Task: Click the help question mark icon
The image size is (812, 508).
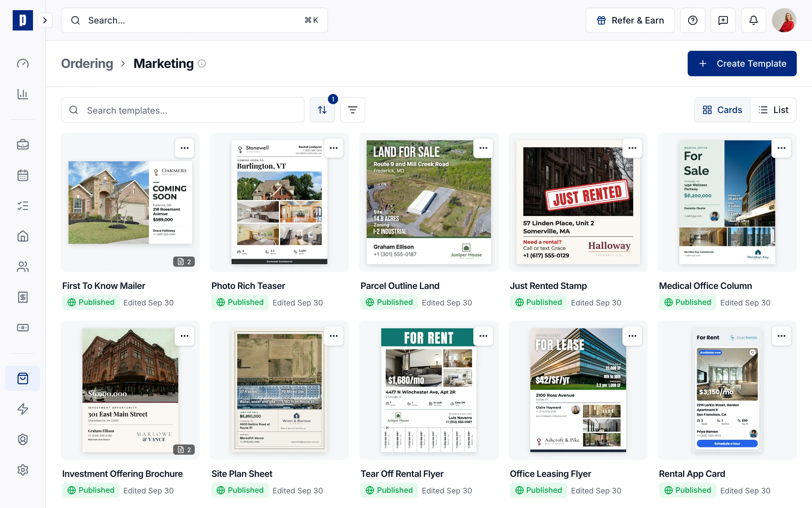Action: click(x=692, y=21)
